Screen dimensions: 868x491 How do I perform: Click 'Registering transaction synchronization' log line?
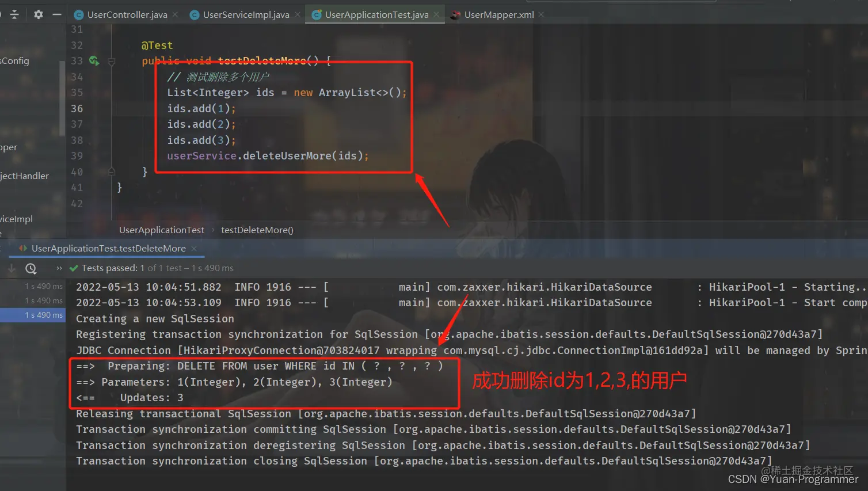coord(450,334)
